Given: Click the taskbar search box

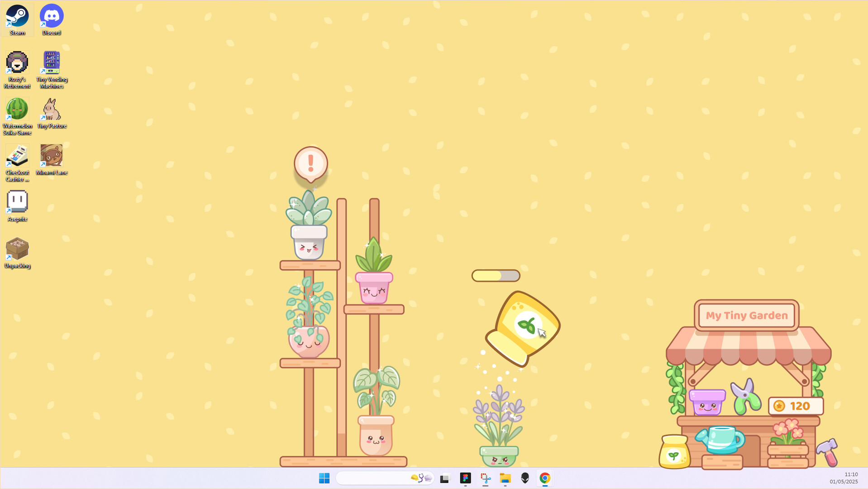Looking at the screenshot, I should [x=385, y=478].
